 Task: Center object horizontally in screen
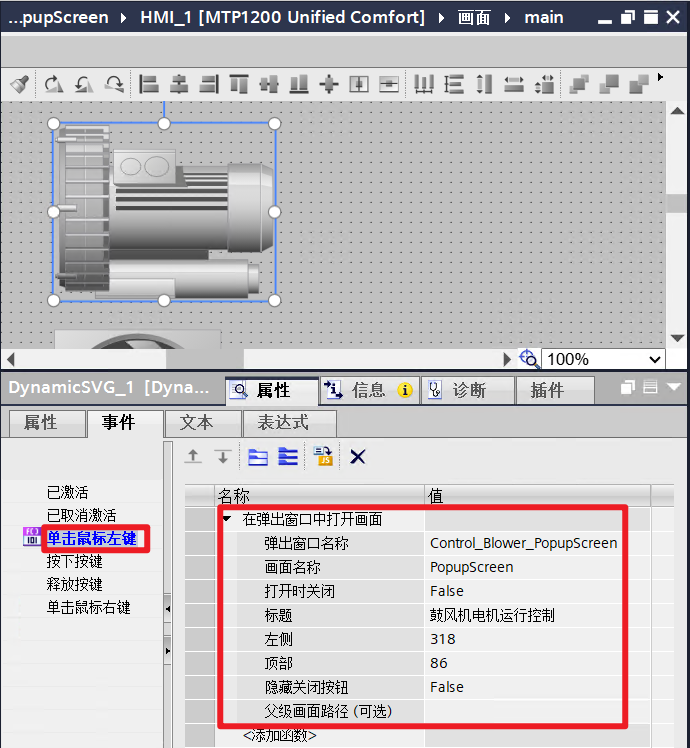359,84
